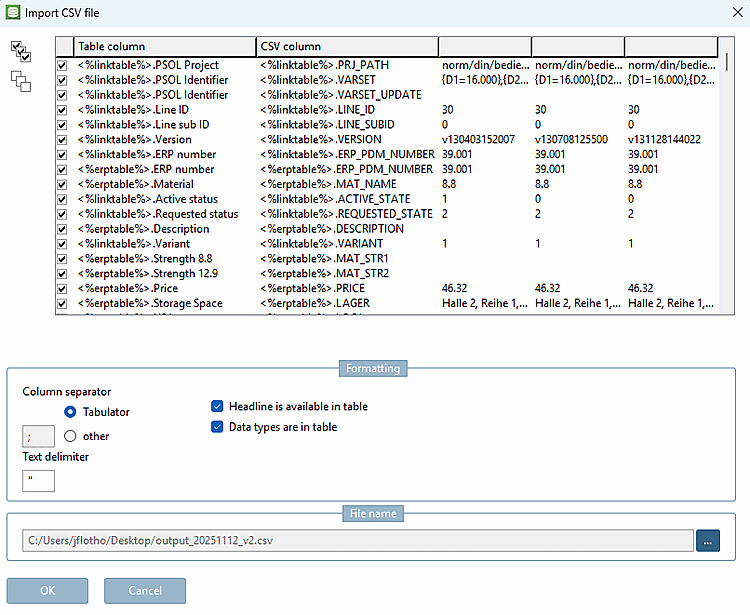Select the other column separator option

[70, 436]
